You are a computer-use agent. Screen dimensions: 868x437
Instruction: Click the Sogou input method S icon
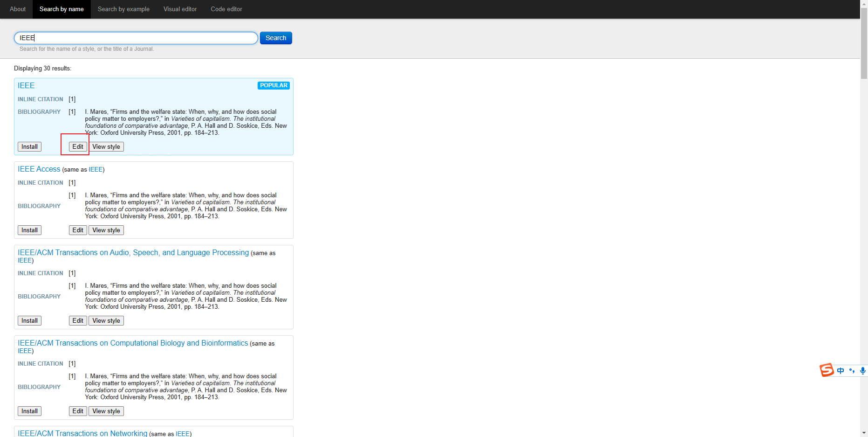[827, 370]
